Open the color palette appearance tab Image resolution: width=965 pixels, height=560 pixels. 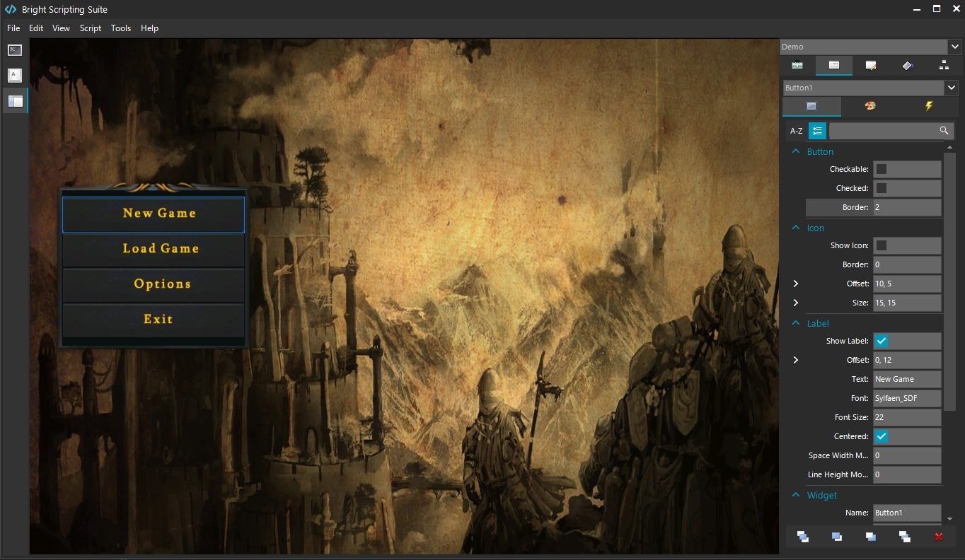[870, 106]
